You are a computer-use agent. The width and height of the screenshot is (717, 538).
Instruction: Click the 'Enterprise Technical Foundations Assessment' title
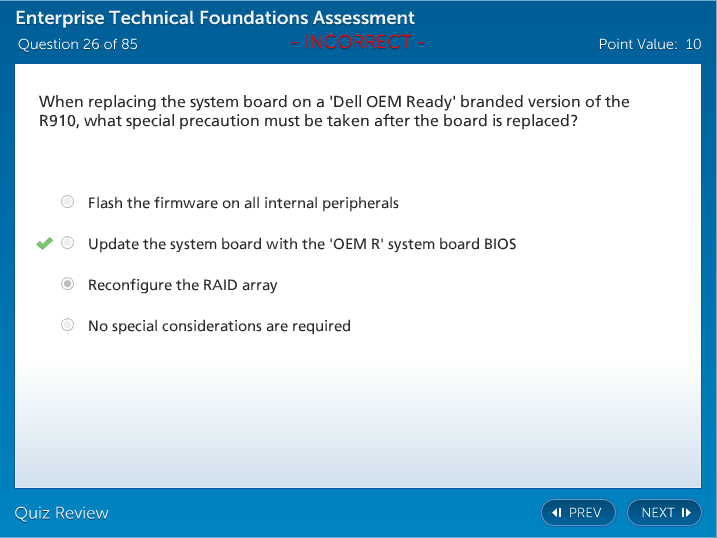(215, 18)
